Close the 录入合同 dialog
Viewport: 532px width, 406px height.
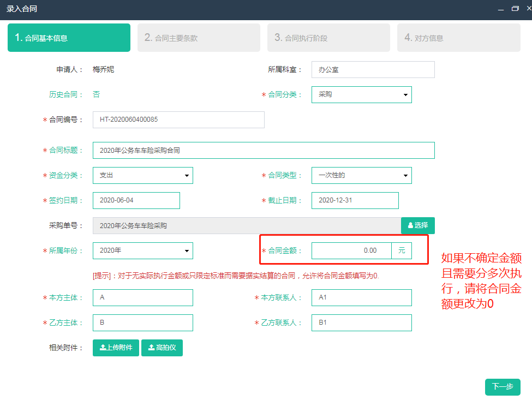[x=529, y=9]
